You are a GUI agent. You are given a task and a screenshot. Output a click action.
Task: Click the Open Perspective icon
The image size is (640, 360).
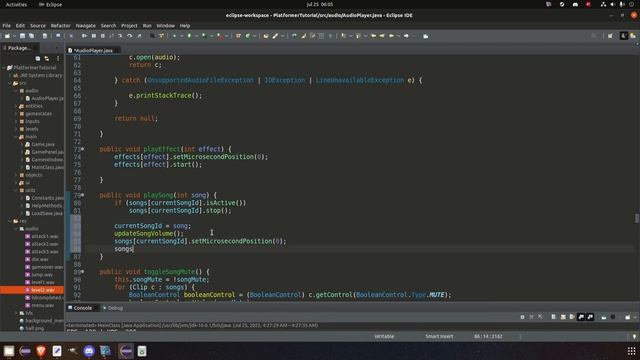click(610, 36)
